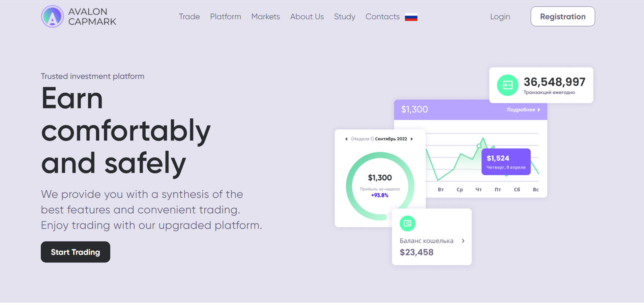Open the Contacts page
Image resolution: width=644 pixels, height=305 pixels.
[x=382, y=17]
